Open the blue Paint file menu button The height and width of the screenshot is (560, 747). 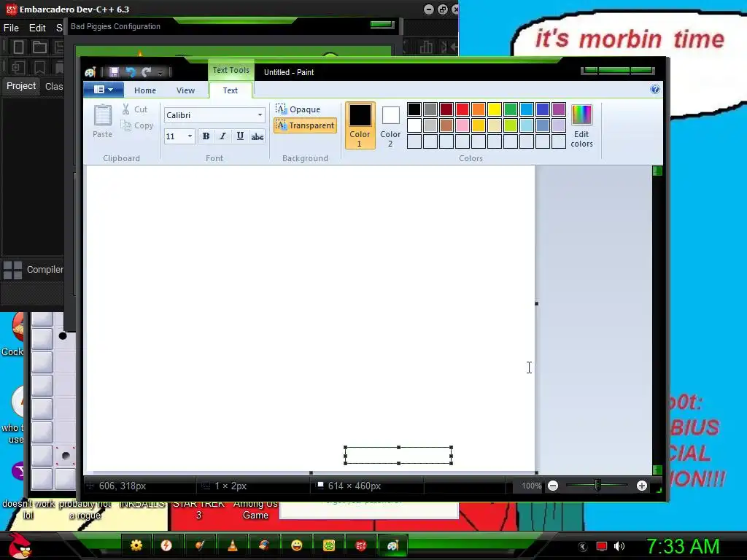coord(104,90)
